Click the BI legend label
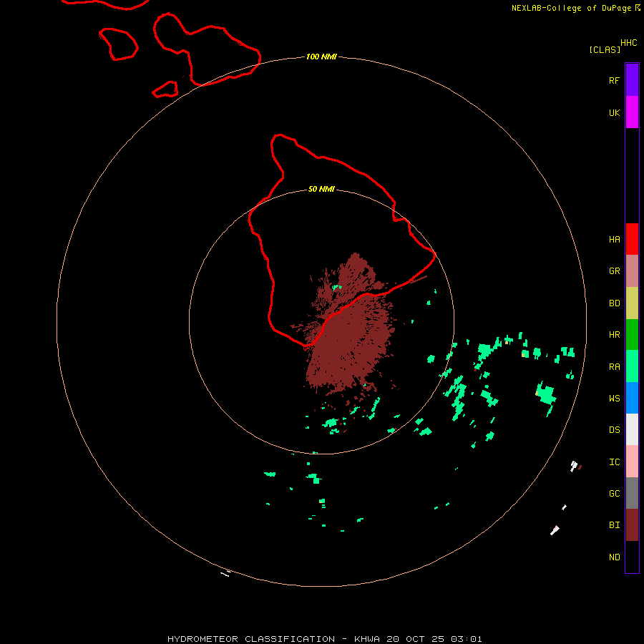The height and width of the screenshot is (644, 644). tap(614, 525)
